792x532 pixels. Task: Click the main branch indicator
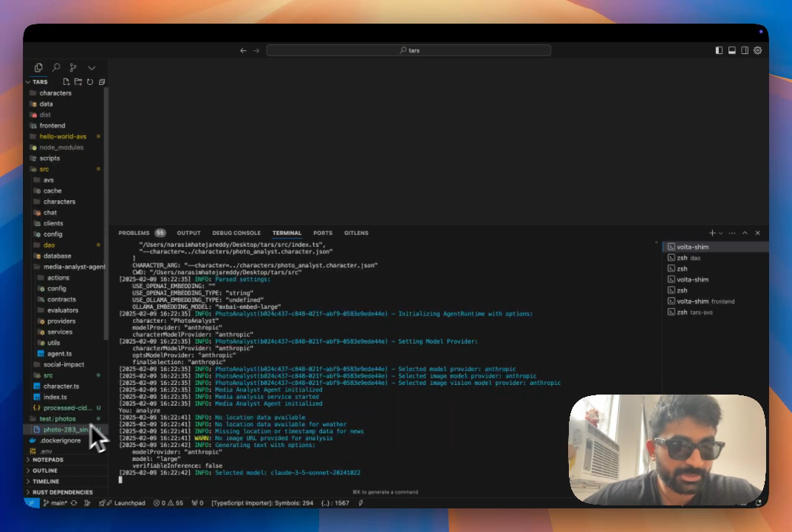55,503
